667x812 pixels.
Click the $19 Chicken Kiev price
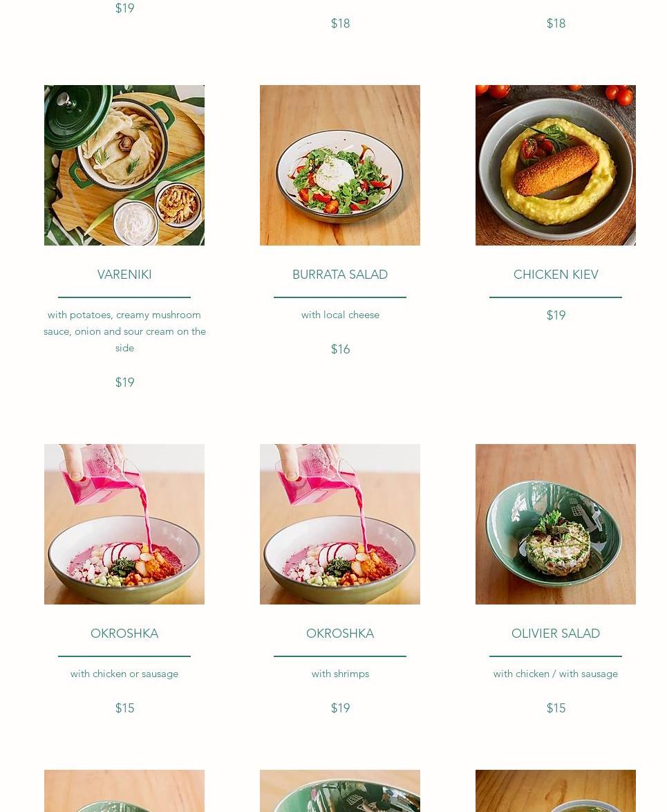pos(556,315)
